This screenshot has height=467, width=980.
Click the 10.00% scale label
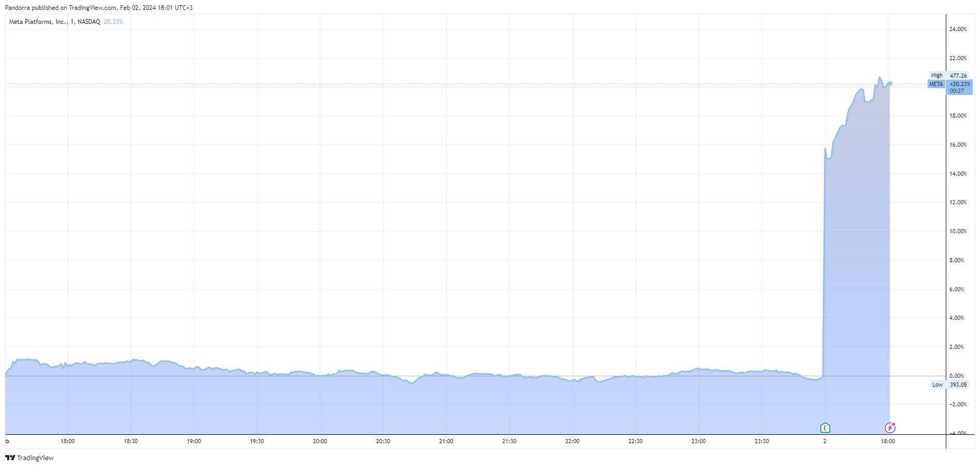[958, 231]
